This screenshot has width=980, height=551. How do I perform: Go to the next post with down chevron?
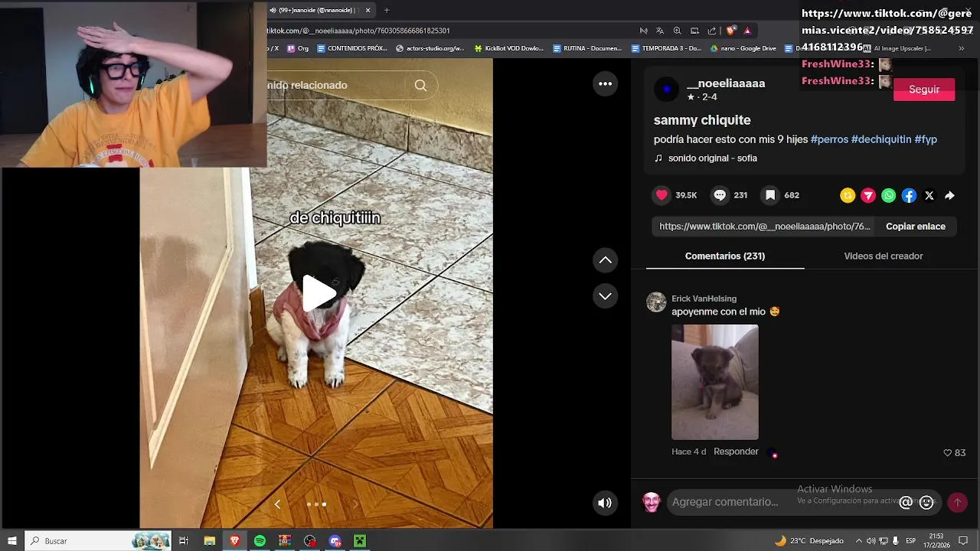point(605,296)
